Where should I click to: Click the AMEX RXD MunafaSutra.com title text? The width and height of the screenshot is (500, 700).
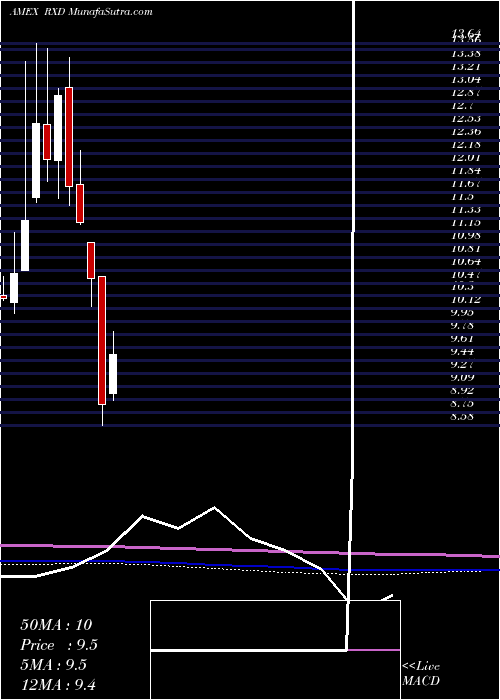[81, 12]
